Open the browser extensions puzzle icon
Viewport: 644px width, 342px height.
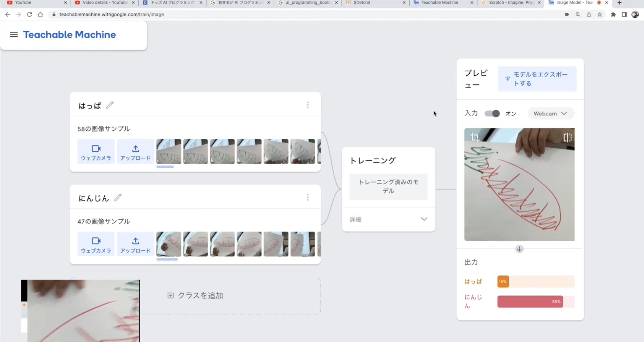point(613,14)
